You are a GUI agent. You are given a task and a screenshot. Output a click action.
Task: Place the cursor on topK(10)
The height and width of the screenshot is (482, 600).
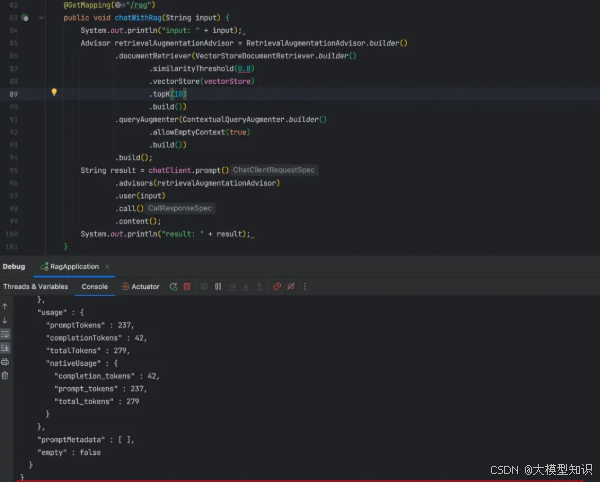[x=168, y=94]
